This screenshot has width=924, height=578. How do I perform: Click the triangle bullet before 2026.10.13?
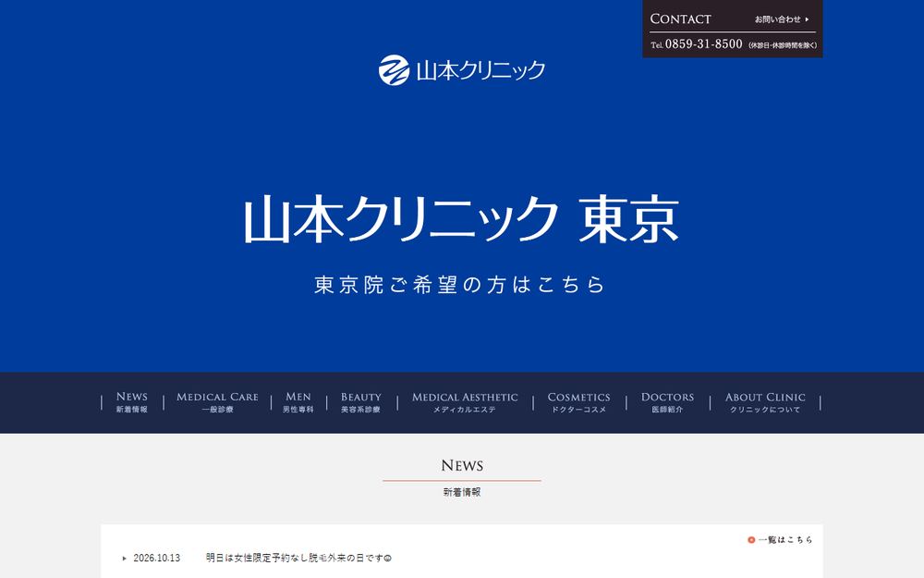pos(125,558)
